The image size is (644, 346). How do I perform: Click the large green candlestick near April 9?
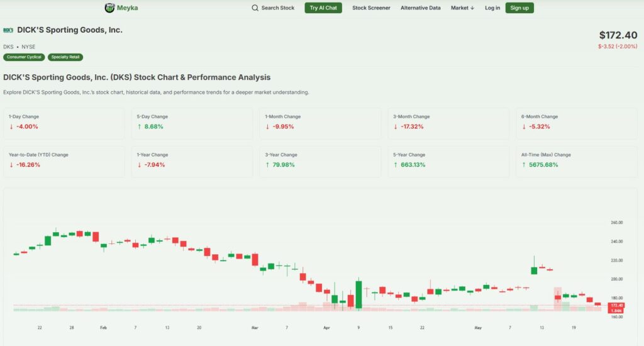(358, 294)
